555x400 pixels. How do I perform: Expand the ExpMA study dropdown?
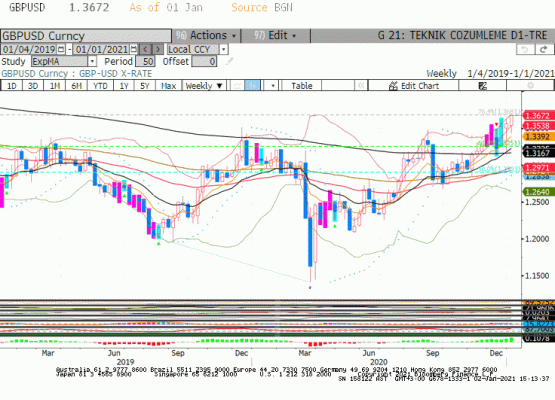click(x=92, y=62)
